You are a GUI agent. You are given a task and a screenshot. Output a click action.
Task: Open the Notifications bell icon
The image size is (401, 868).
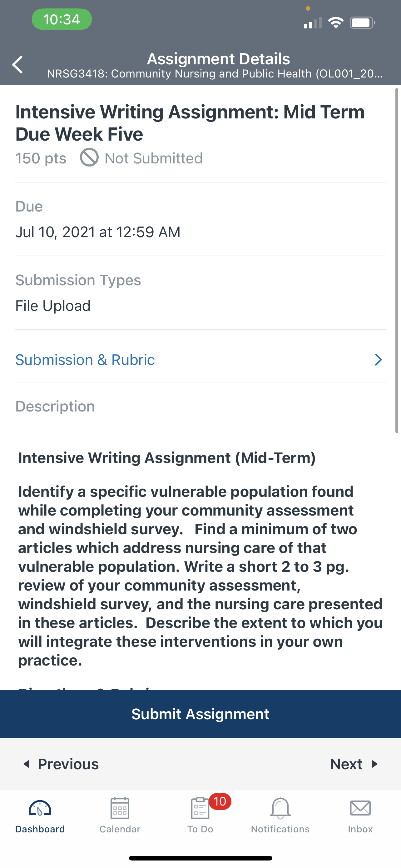click(x=280, y=808)
